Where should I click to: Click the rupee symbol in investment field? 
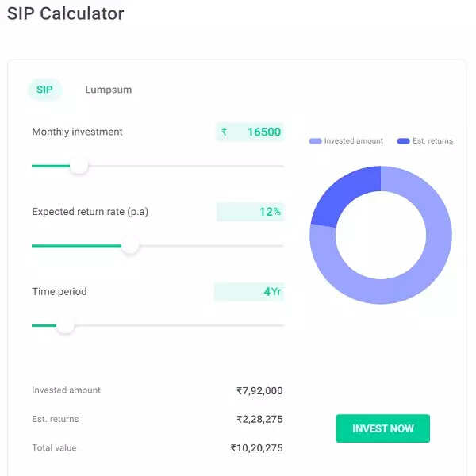coord(225,132)
